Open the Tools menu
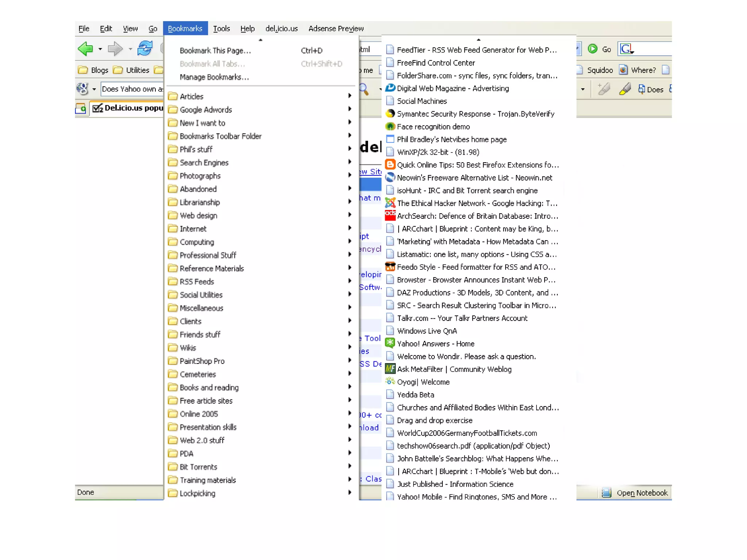 tap(221, 28)
